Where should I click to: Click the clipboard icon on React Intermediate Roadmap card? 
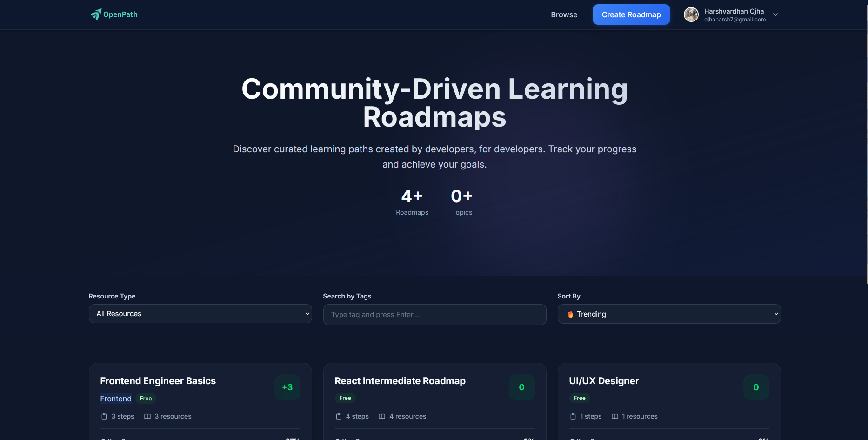[x=339, y=416]
